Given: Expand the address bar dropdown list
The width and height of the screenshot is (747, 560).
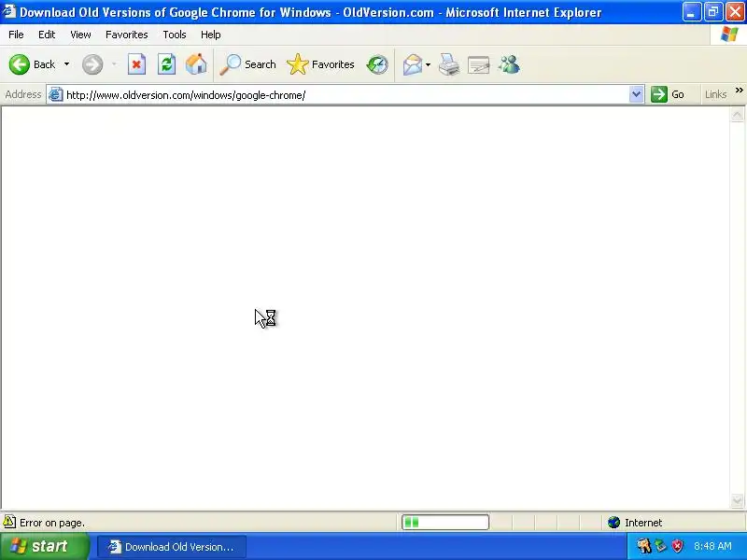Looking at the screenshot, I should [636, 94].
